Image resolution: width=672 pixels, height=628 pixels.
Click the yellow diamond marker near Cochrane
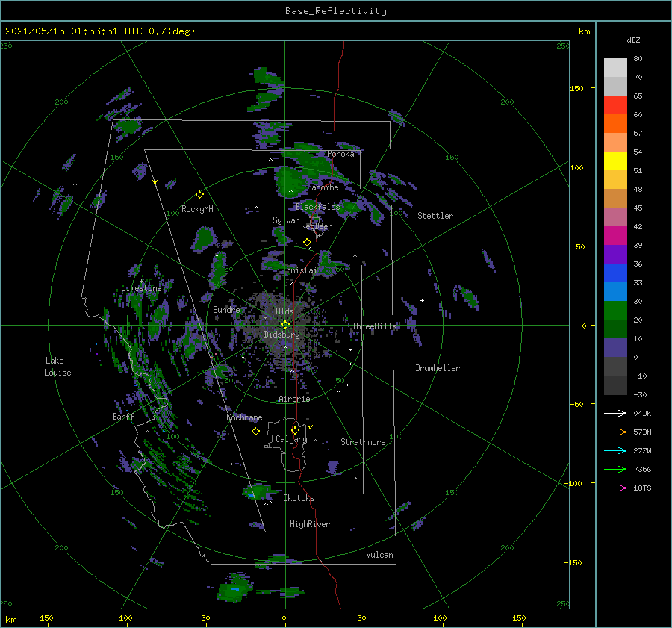click(255, 432)
